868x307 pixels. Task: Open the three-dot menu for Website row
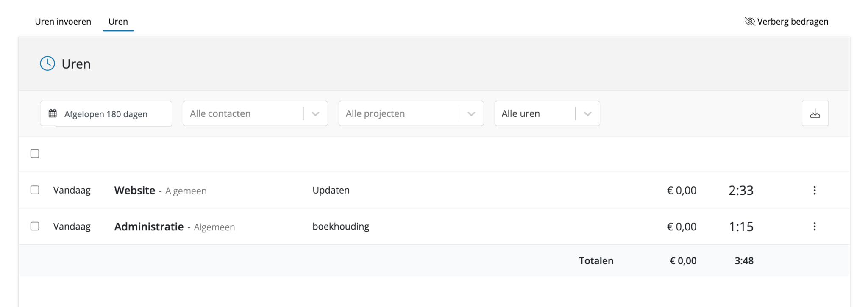(814, 190)
